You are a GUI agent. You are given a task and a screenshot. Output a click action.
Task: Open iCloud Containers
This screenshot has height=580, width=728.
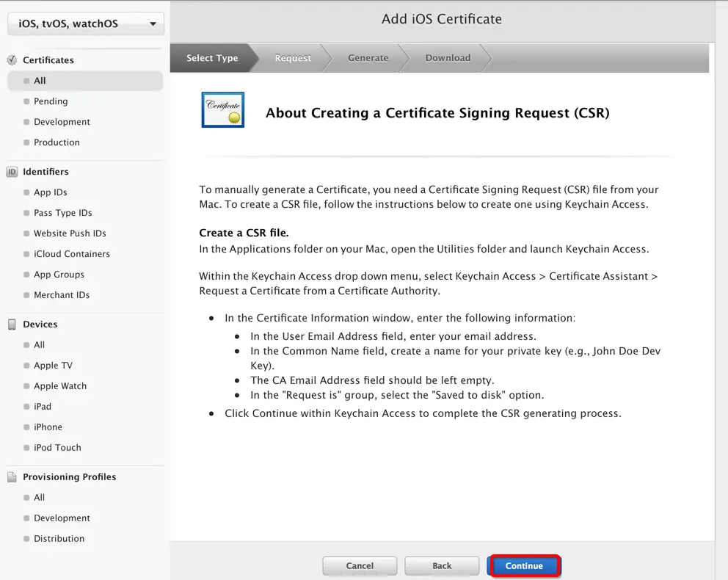click(71, 253)
